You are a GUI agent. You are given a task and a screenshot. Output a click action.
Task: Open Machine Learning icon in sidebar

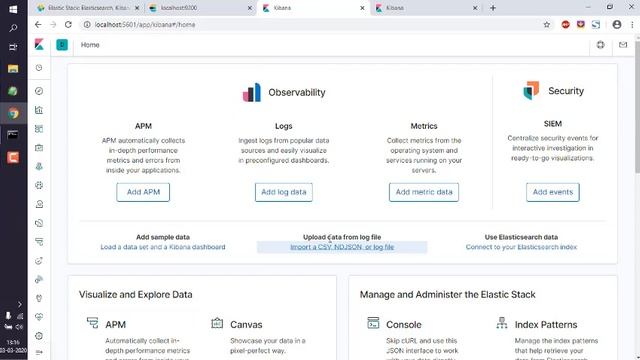pyautogui.click(x=39, y=185)
